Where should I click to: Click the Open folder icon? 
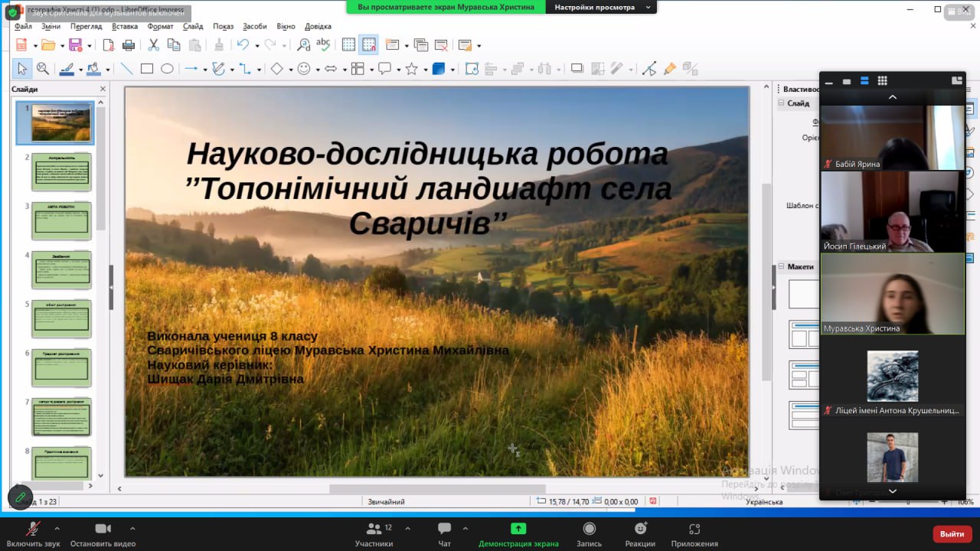pyautogui.click(x=47, y=45)
